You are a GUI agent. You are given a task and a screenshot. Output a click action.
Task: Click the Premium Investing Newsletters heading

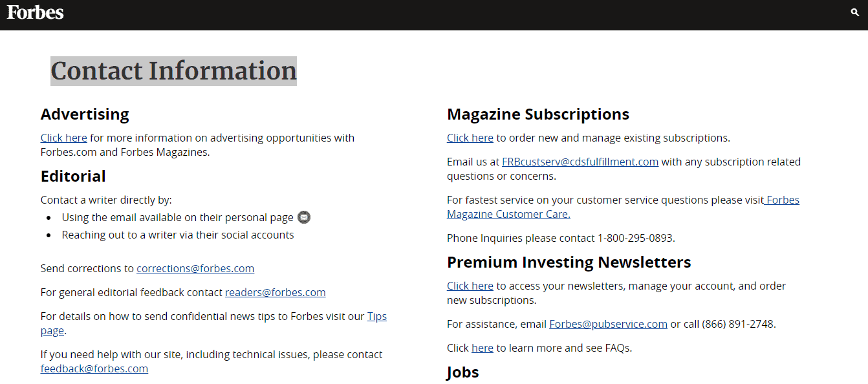click(569, 262)
